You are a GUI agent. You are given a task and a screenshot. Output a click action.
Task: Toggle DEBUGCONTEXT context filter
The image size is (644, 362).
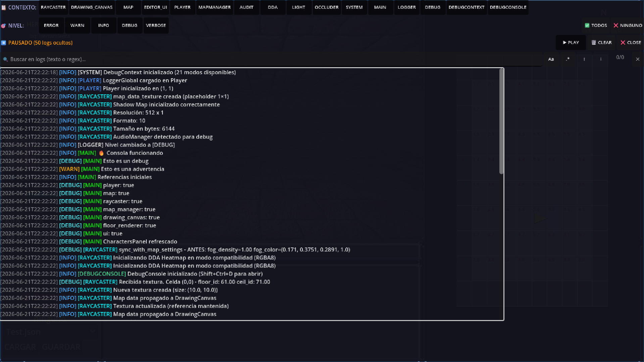click(466, 7)
